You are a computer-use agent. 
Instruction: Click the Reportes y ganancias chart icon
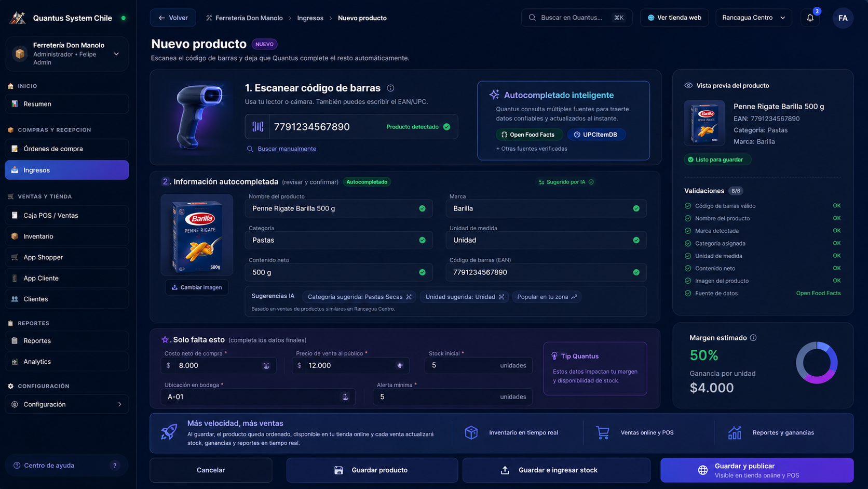coord(735,432)
